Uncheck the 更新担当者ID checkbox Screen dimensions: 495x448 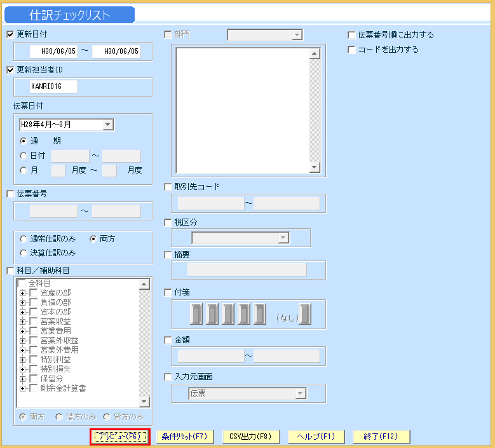coord(10,70)
